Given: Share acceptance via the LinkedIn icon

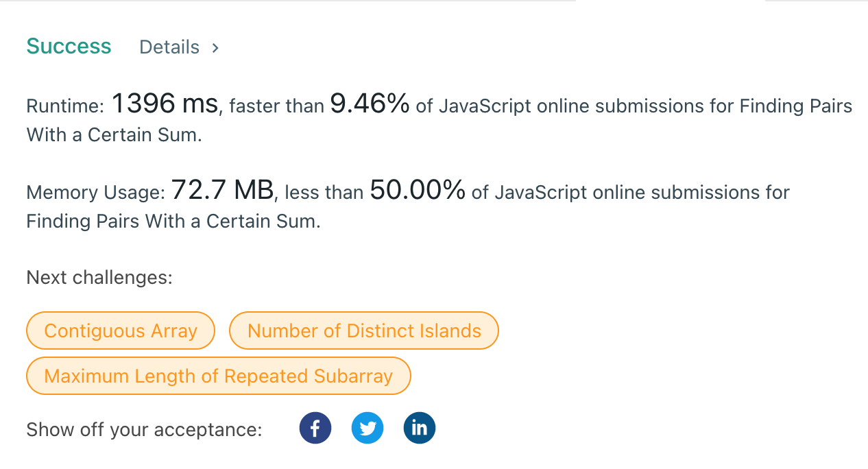Looking at the screenshot, I should (x=420, y=429).
